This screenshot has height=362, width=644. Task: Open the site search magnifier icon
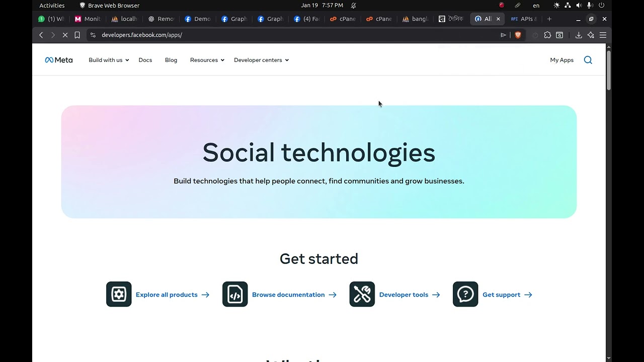(x=588, y=60)
